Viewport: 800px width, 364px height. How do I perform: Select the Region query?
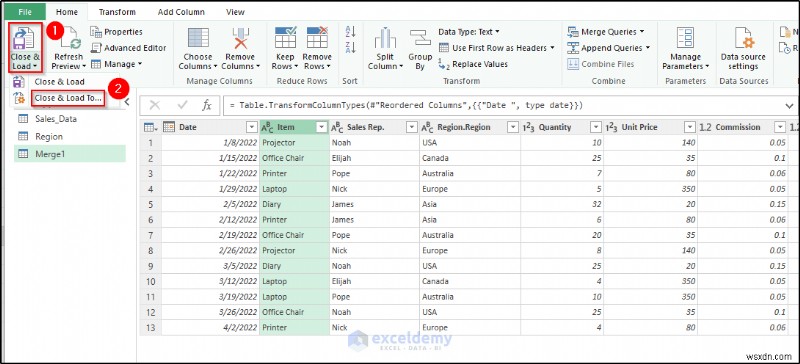[69, 136]
